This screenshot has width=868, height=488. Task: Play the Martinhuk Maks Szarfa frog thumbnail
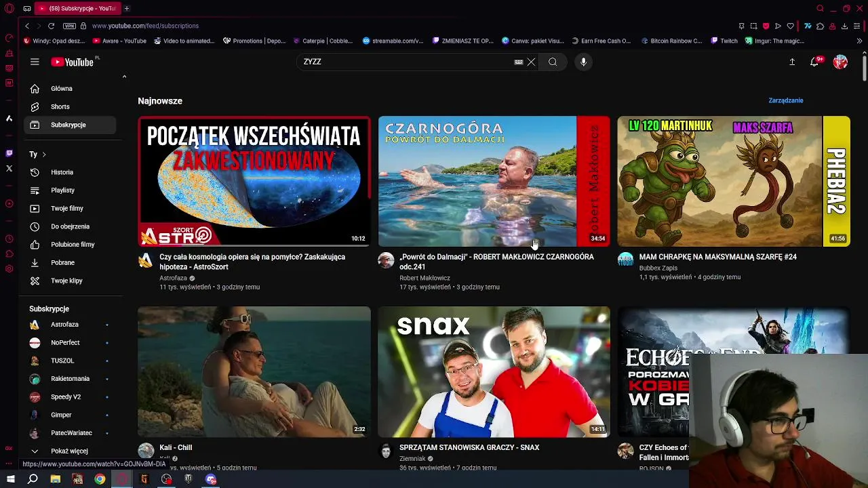tap(734, 181)
